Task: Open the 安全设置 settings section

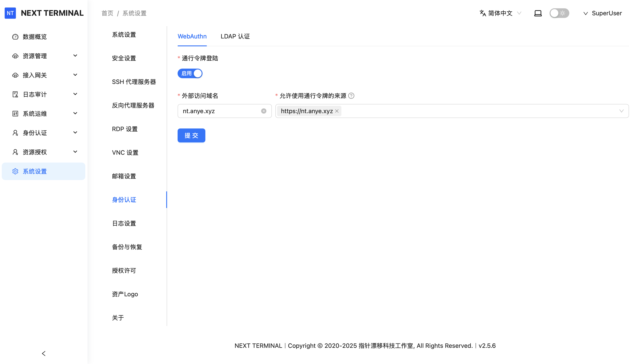Action: 124,58
